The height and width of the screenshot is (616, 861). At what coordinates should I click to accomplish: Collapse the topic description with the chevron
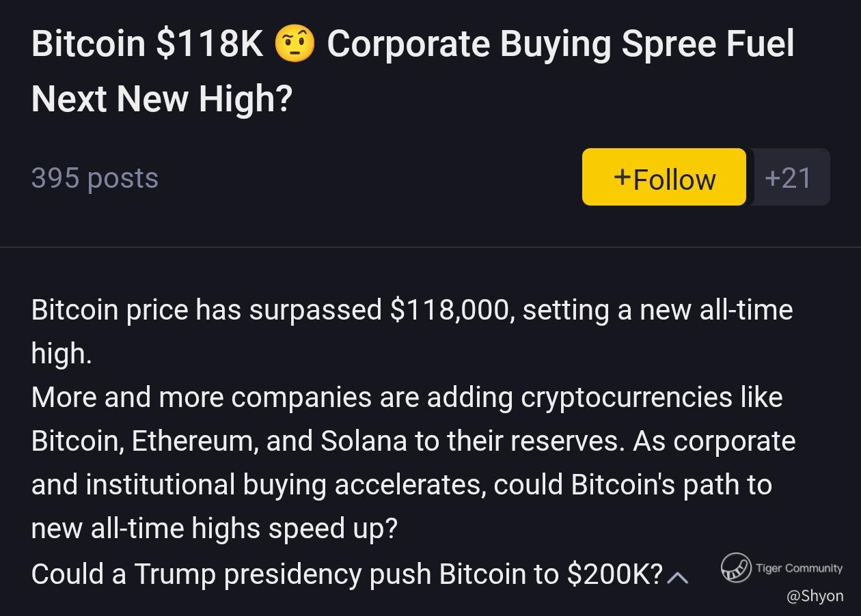coord(677,578)
